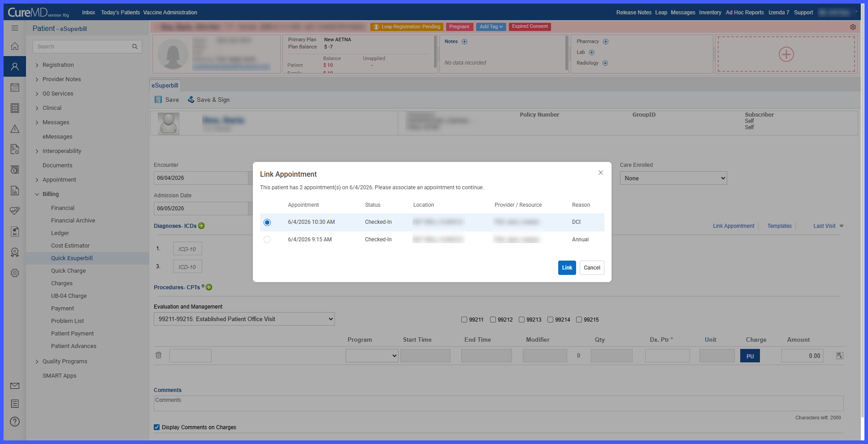Open the help question mark icon
Viewport: 868px width, 444px height.
15,422
